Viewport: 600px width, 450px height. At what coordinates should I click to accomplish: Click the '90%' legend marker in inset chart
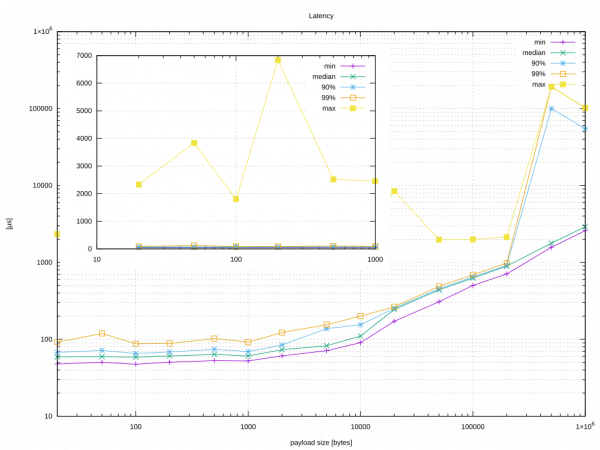(353, 87)
